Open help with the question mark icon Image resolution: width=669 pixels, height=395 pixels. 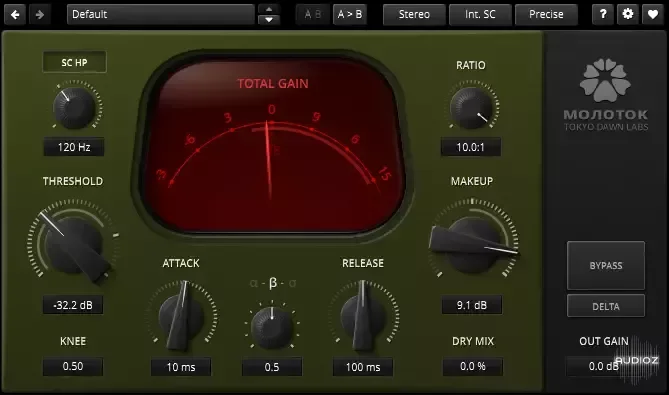(603, 15)
